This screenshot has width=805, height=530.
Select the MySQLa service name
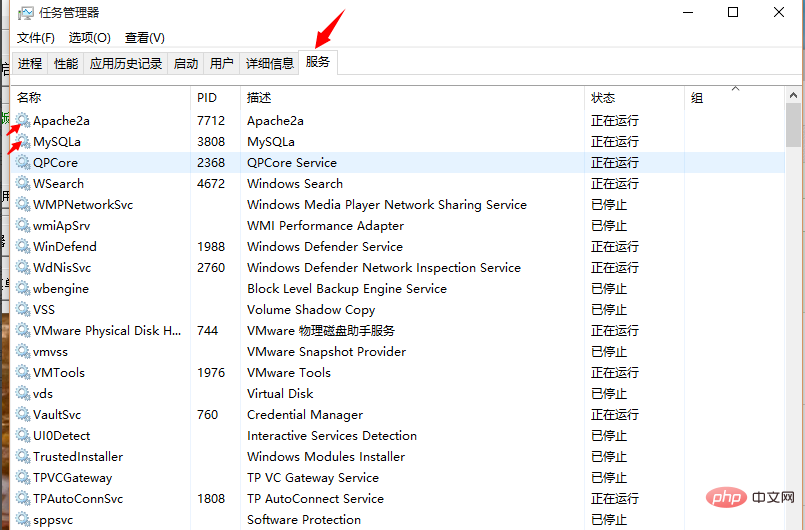[x=56, y=142]
